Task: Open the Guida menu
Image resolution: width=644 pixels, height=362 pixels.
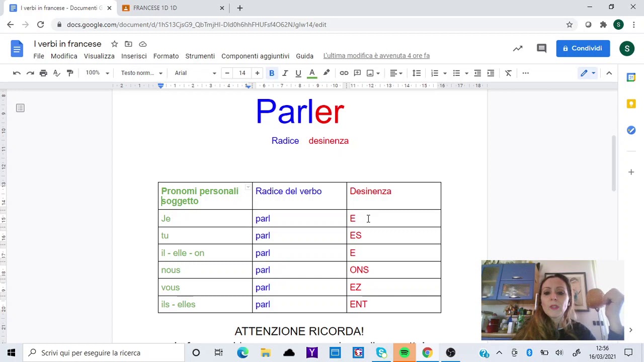Action: coord(304,56)
